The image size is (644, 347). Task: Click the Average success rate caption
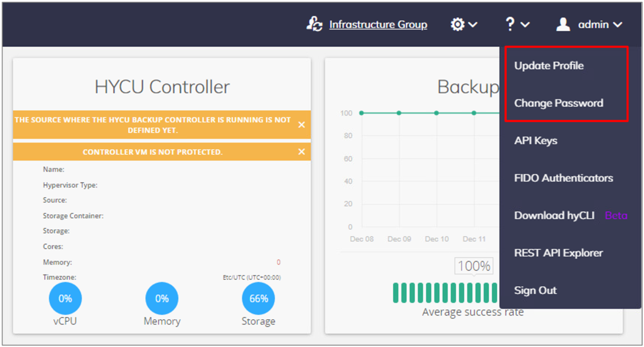(x=473, y=312)
